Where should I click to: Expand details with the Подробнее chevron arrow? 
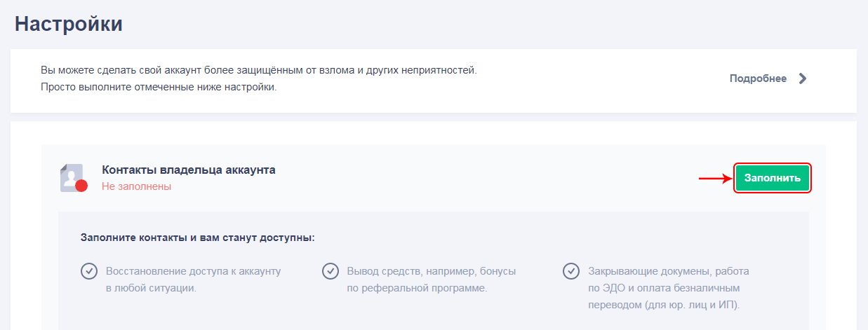tap(803, 78)
